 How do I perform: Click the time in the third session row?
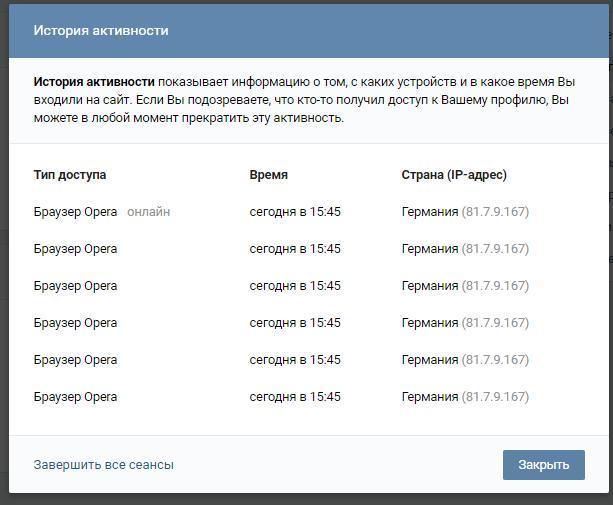(295, 286)
